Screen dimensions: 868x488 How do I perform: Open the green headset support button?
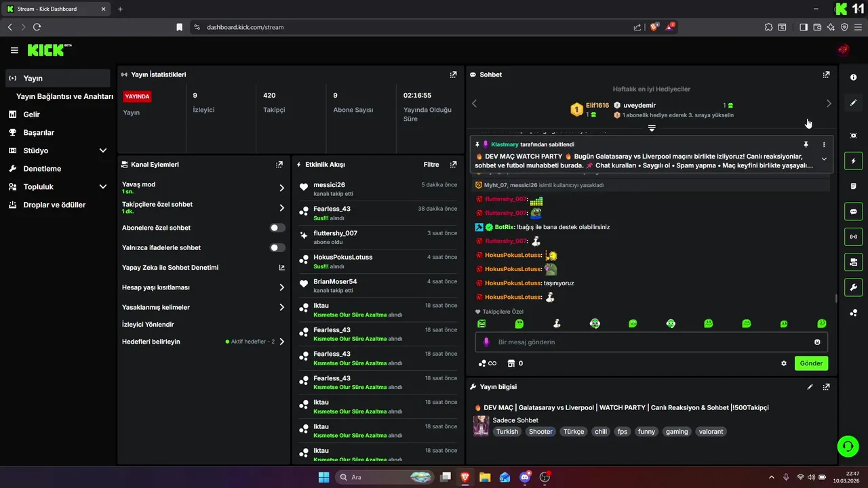pyautogui.click(x=848, y=446)
